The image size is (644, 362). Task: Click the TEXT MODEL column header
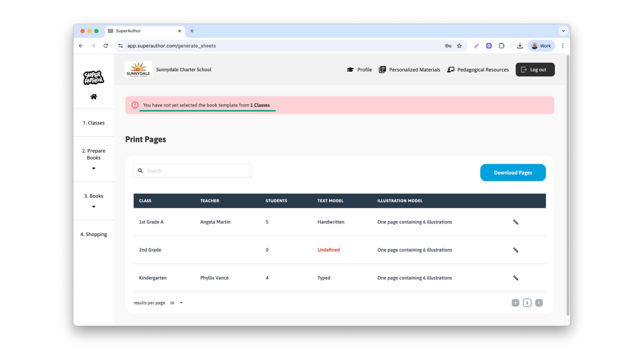tap(330, 201)
